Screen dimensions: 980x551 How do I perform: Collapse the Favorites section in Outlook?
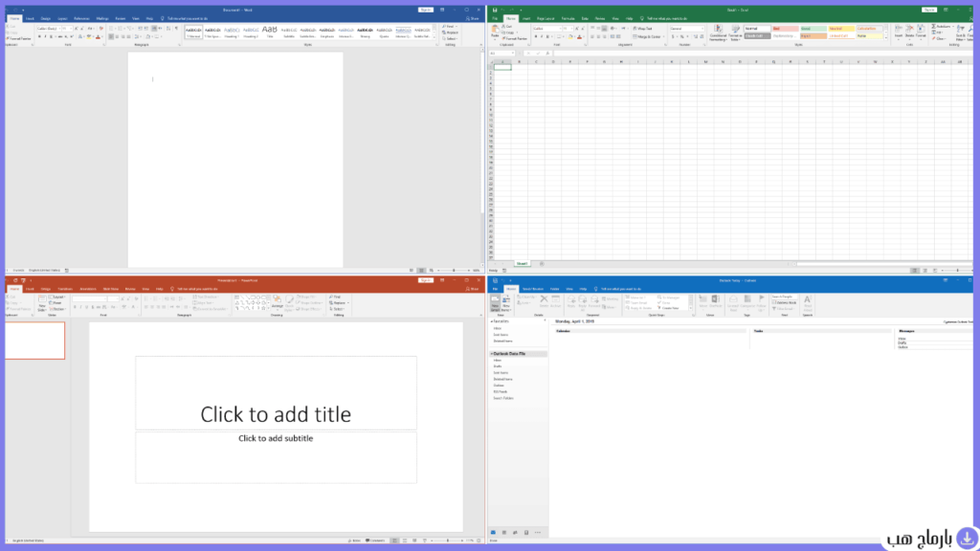point(492,321)
